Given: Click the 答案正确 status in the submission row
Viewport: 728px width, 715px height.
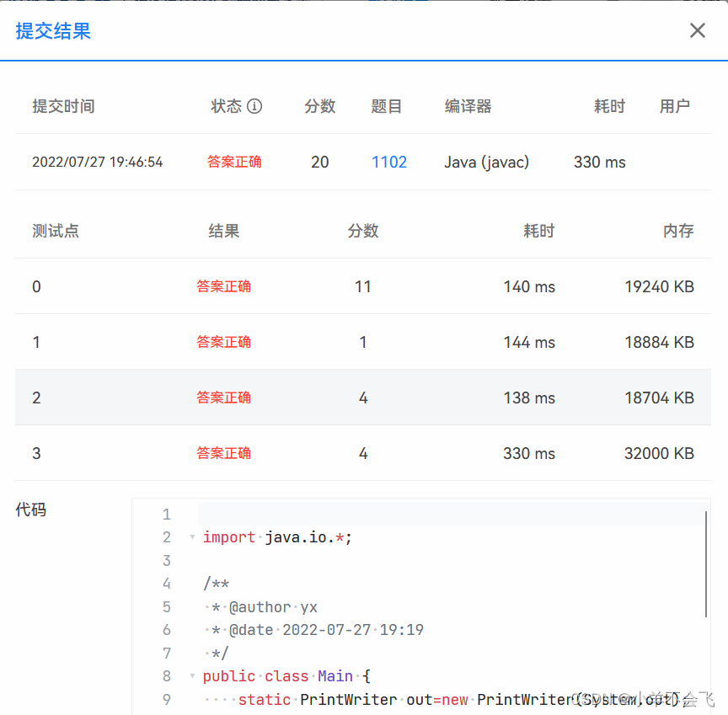Looking at the screenshot, I should click(x=234, y=162).
